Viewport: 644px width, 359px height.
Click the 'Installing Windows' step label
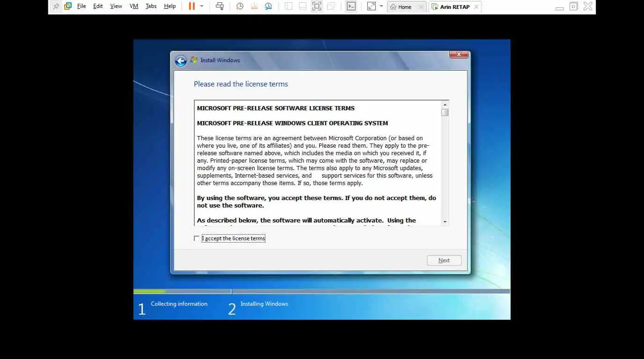click(264, 304)
